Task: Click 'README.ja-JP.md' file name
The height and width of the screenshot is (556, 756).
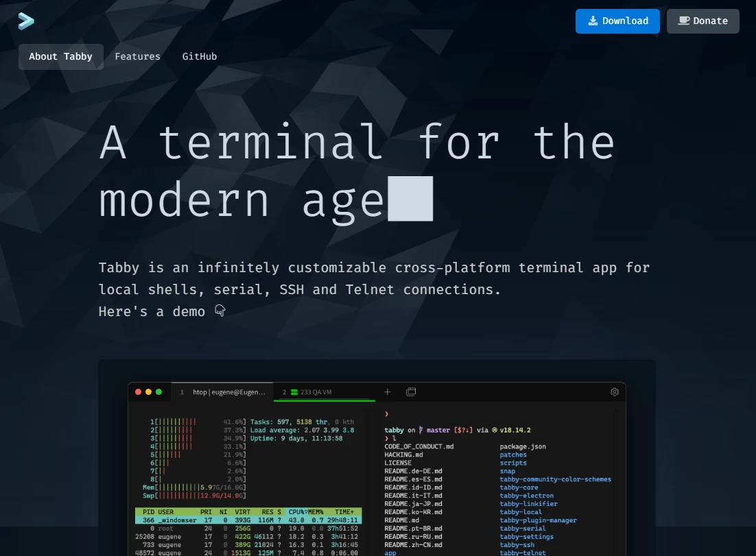Action: click(413, 504)
